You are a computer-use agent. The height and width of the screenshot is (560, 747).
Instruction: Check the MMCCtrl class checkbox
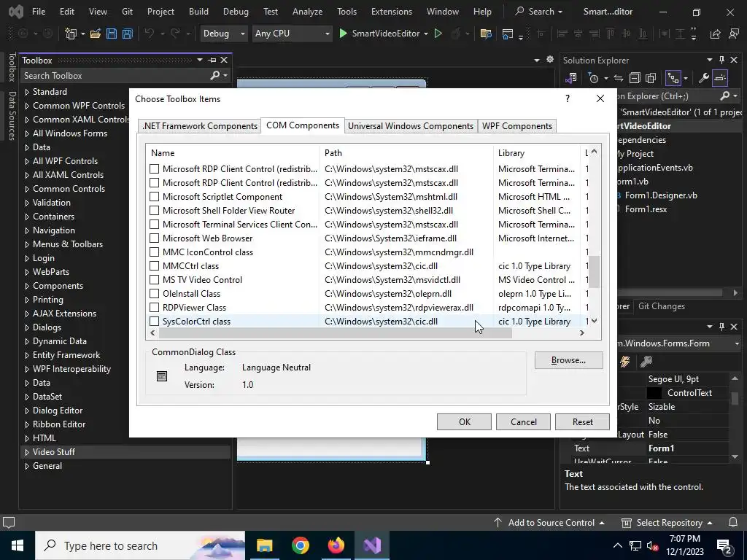tap(155, 265)
